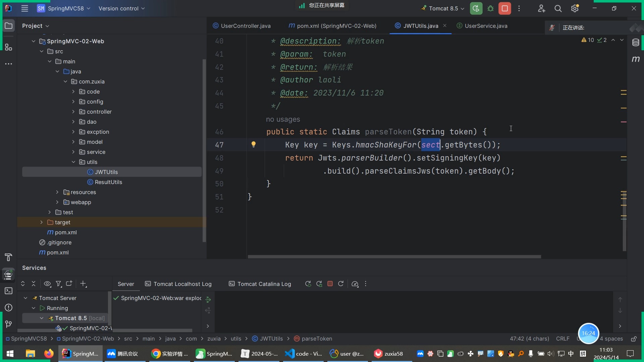
Task: Collapse all items in Services tree
Action: [x=34, y=284]
